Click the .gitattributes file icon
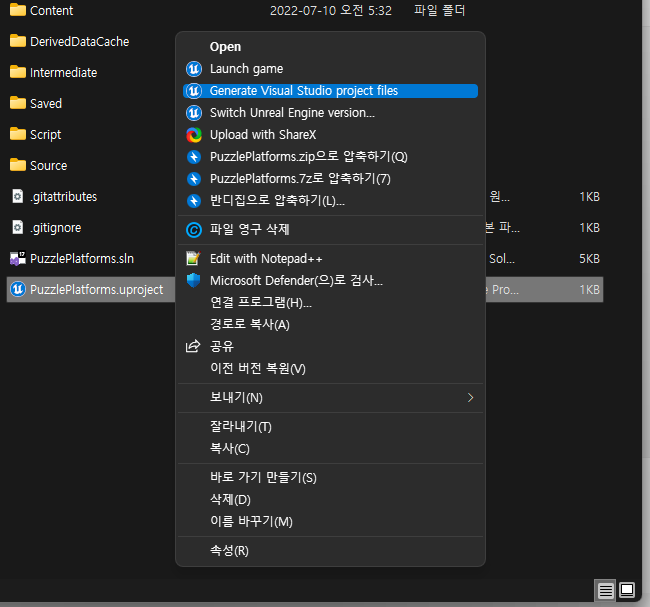The height and width of the screenshot is (607, 650). [18, 196]
